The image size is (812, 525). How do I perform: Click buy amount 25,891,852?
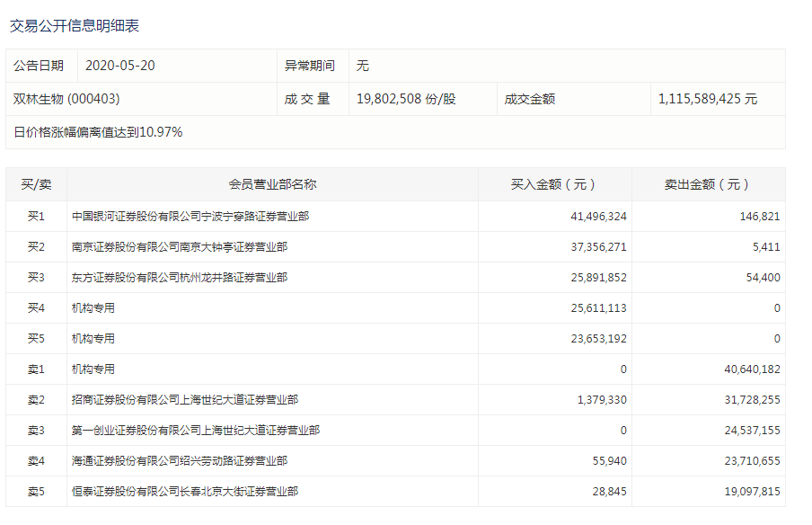click(x=598, y=277)
